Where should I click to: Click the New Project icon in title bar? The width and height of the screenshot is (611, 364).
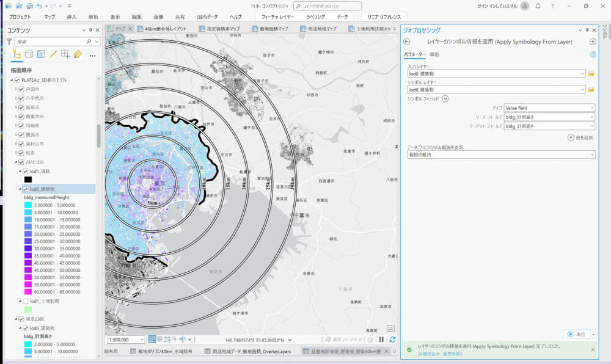tap(8, 6)
